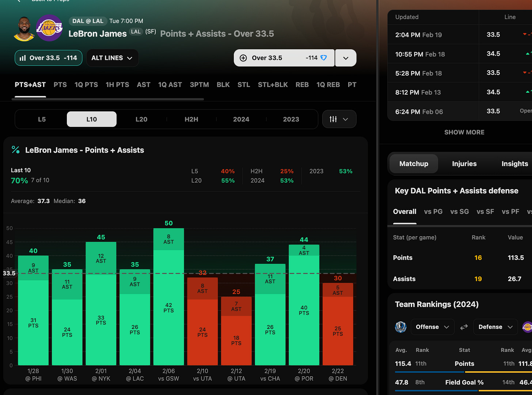Select the vs SG defense filter
This screenshot has width=532, height=395.
[459, 212]
